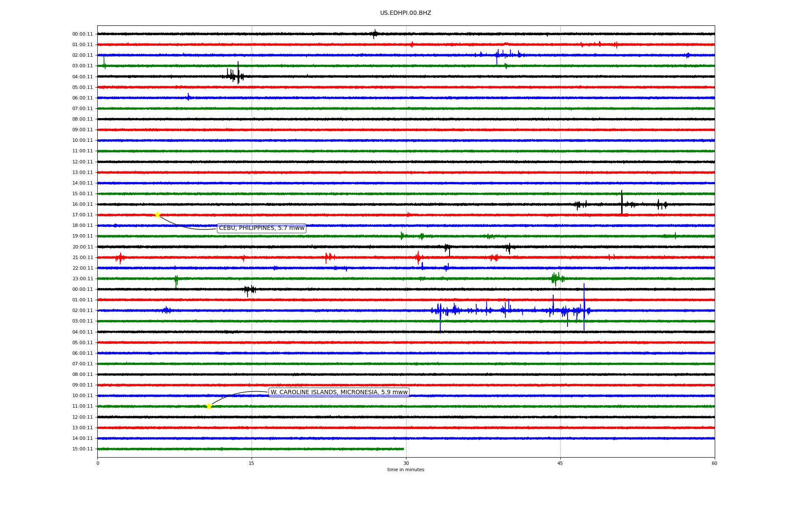Click the end of the final green 15:00:11 trace
This screenshot has width=812, height=508.
coord(403,449)
